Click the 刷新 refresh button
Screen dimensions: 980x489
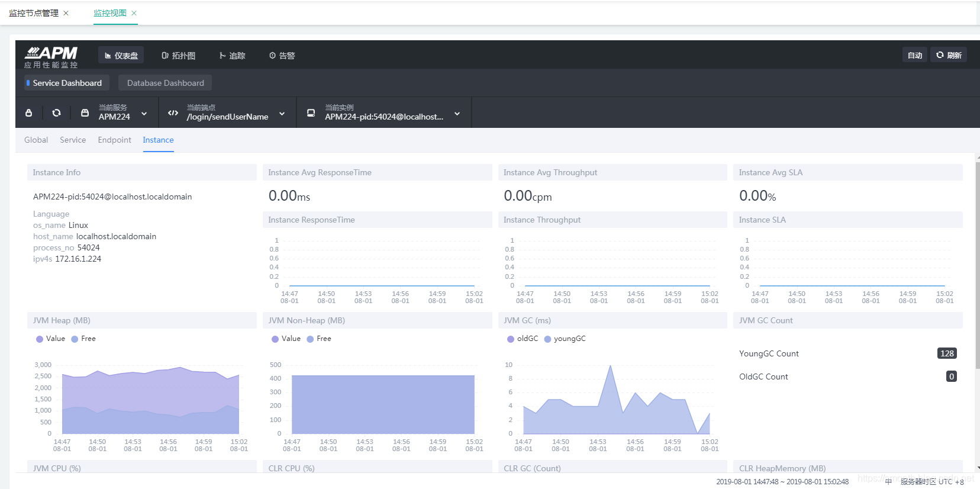[949, 55]
